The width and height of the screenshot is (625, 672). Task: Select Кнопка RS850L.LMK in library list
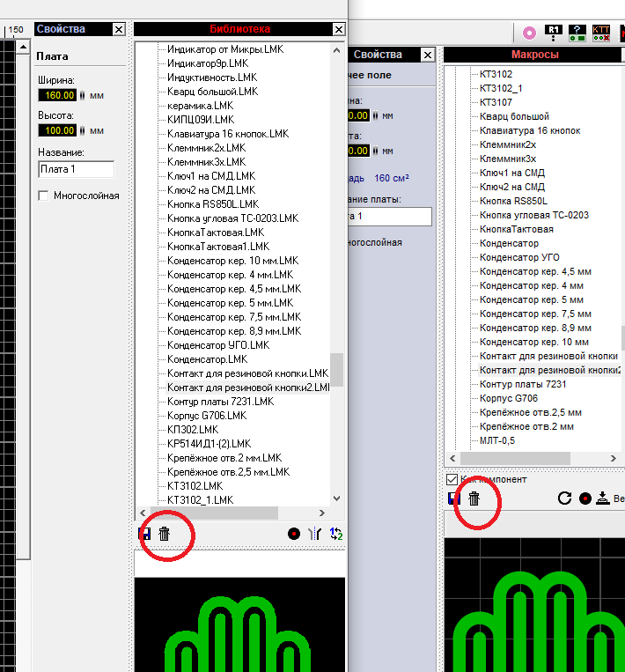pos(211,204)
